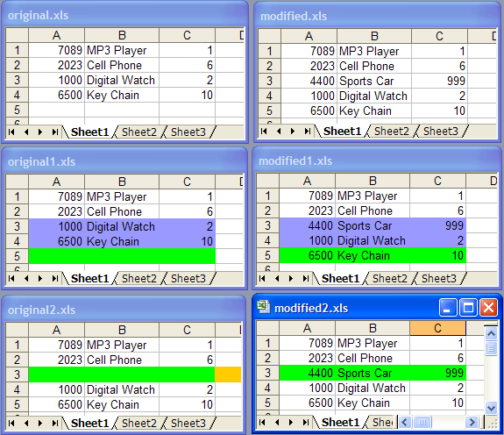Click first-sheet arrow in modified2.xls
The image size is (504, 435).
click(262, 422)
